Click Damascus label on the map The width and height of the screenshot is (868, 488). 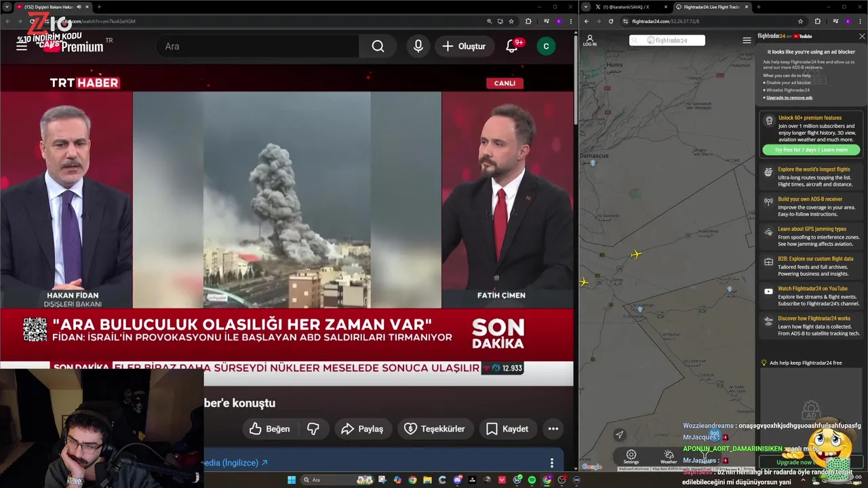point(594,156)
